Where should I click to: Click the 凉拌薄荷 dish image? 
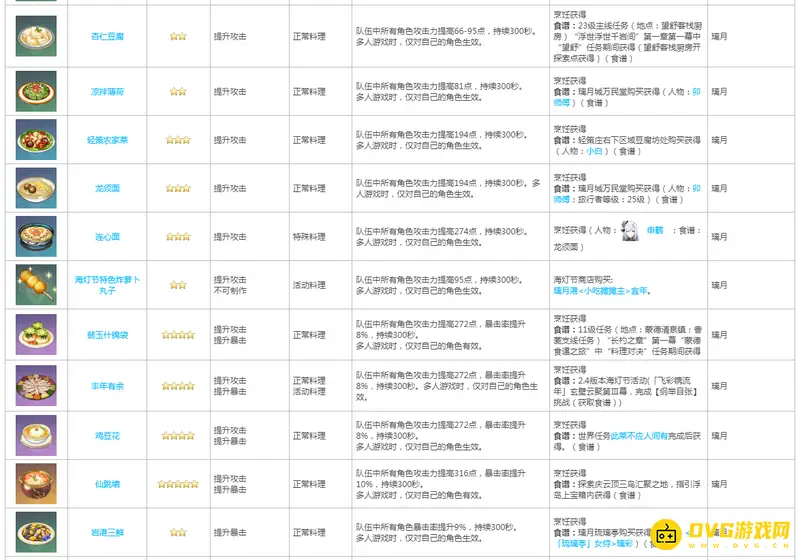[x=36, y=91]
